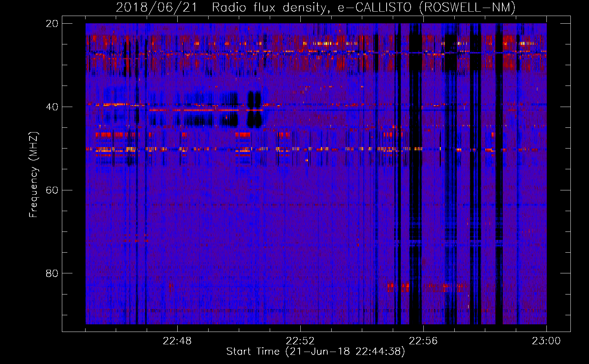Click the frequency tick label "40"

[x=52, y=107]
